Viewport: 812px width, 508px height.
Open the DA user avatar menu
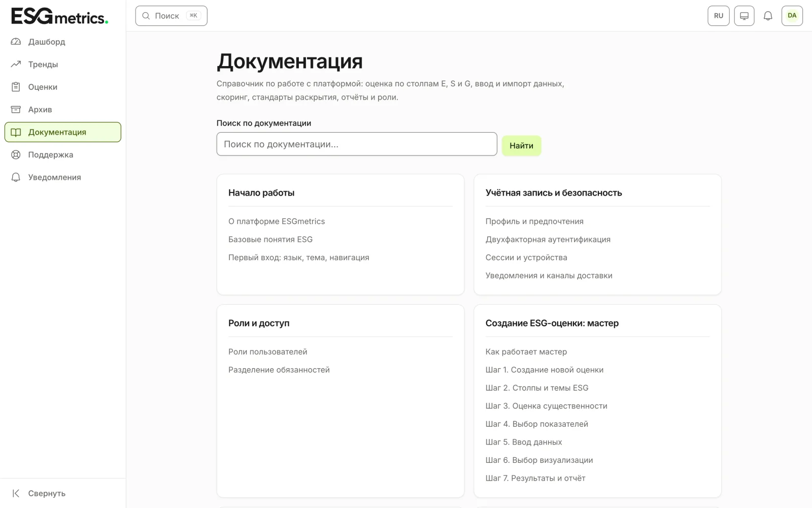click(792, 16)
